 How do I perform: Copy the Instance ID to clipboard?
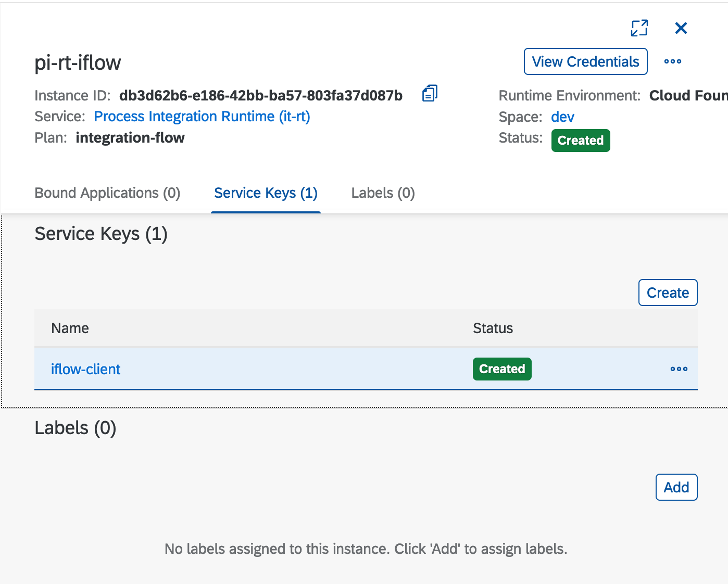[x=430, y=93]
